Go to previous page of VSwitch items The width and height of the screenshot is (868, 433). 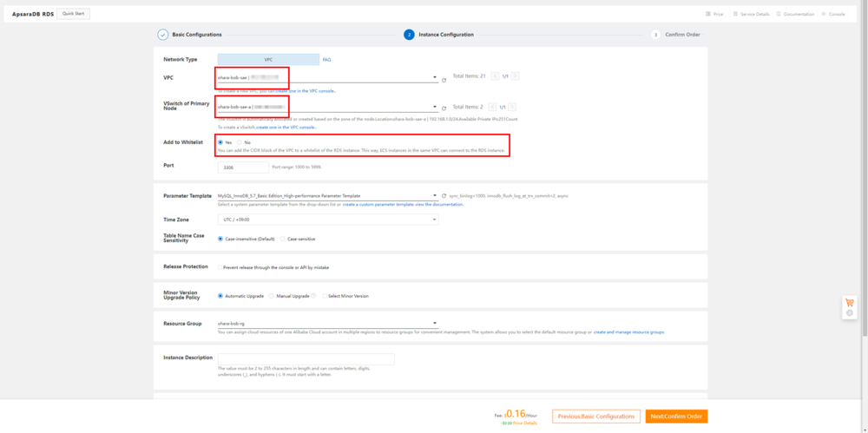point(493,107)
